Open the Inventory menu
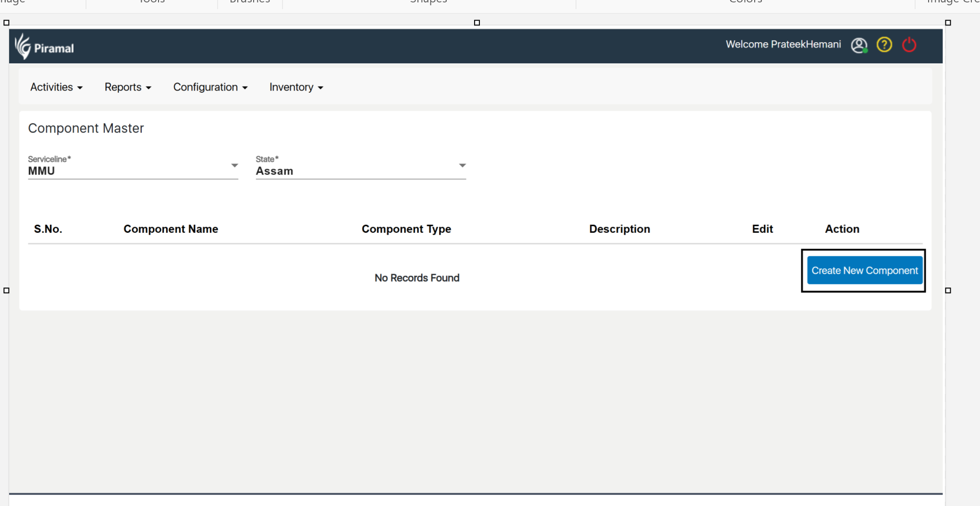This screenshot has width=980, height=506. tap(296, 87)
